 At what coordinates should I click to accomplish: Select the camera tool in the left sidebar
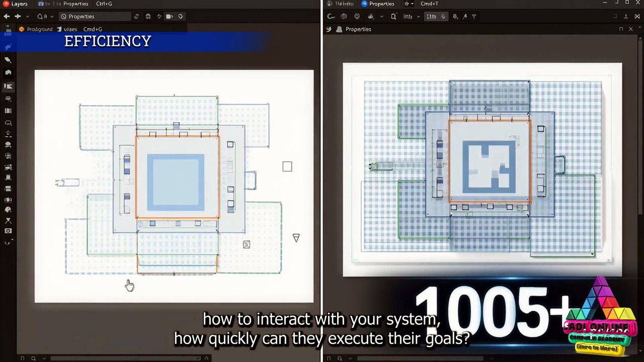(x=8, y=231)
